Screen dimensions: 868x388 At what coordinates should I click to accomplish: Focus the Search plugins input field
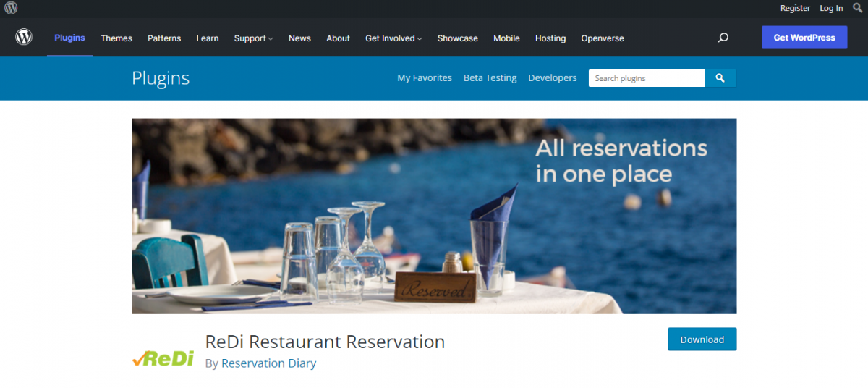tap(647, 78)
